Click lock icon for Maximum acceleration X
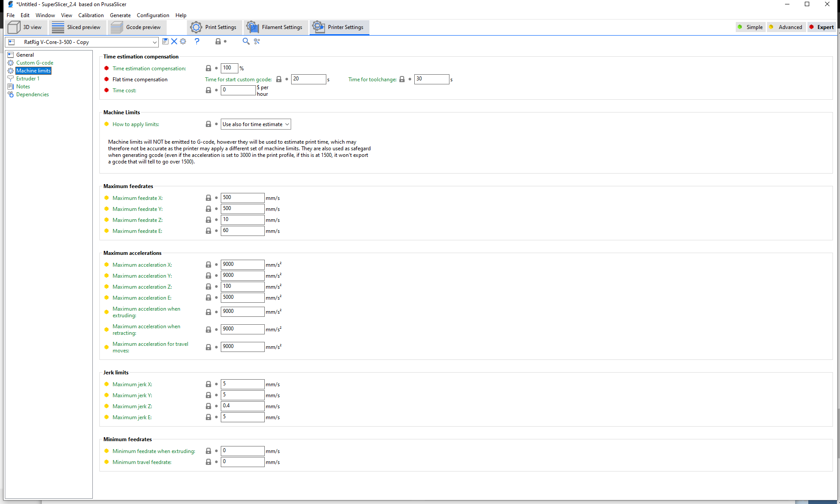Viewport: 840px width, 504px height. point(208,265)
